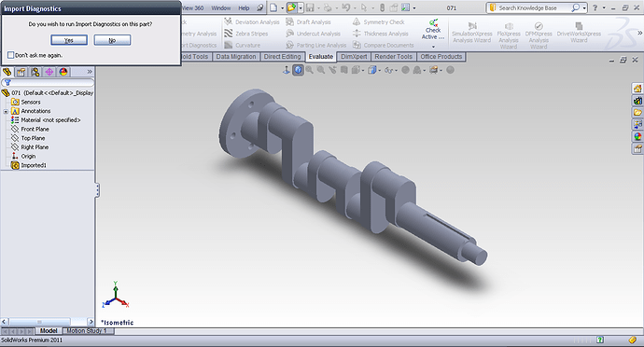Image resolution: width=644 pixels, height=347 pixels.
Task: Open the FeatureManager design tree tab
Action: point(7,72)
